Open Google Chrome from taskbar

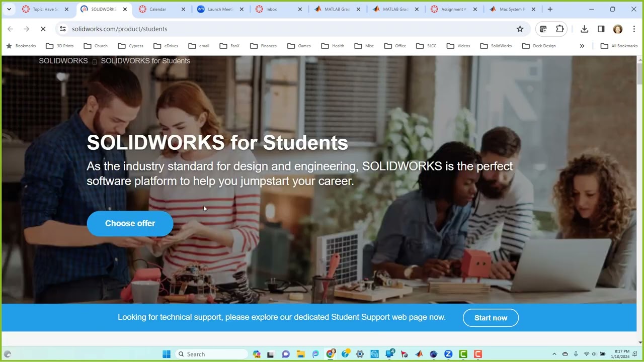(x=330, y=354)
